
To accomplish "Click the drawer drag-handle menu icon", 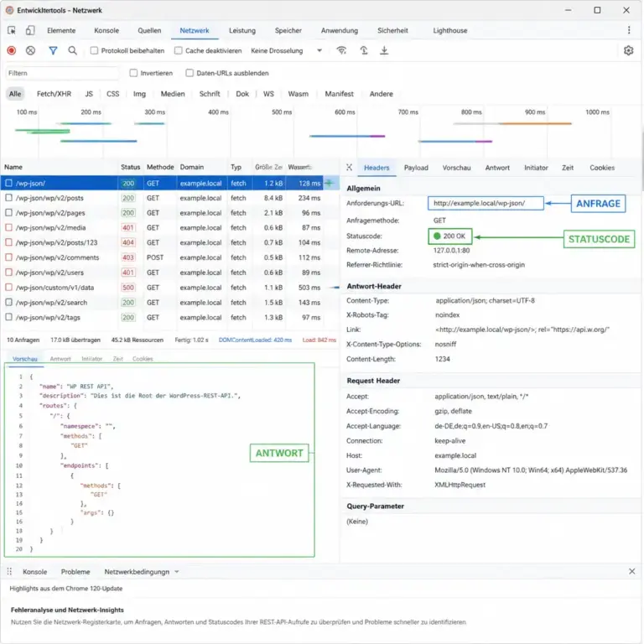I will 9,571.
